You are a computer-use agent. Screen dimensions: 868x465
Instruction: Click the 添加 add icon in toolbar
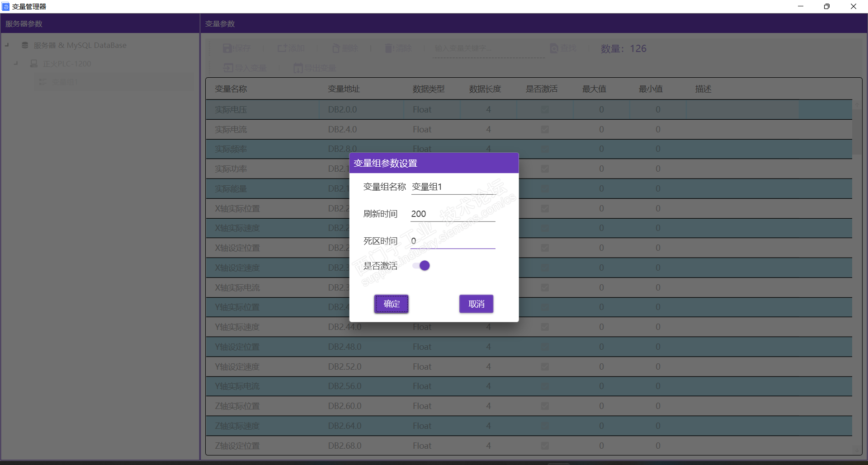[x=282, y=48]
